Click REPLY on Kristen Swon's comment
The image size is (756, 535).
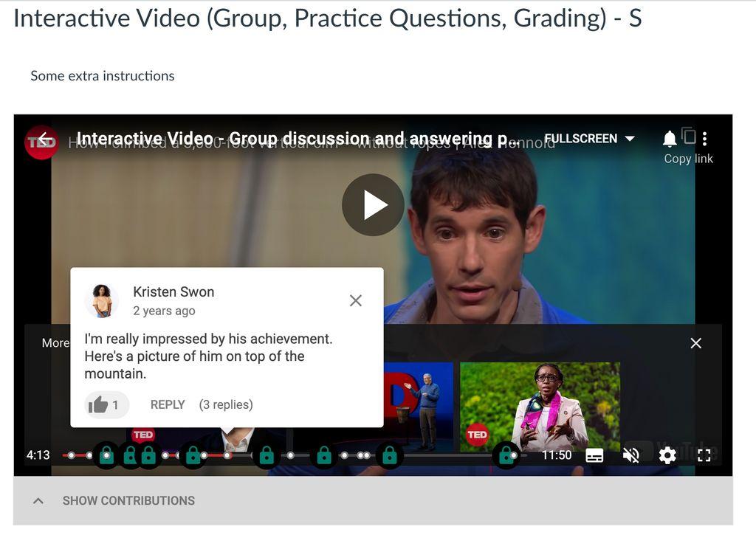[168, 404]
